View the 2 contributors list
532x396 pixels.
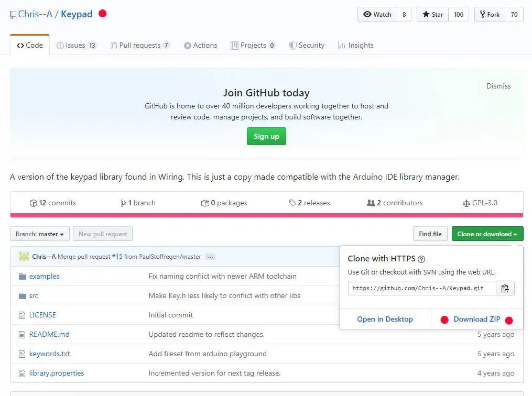point(395,203)
